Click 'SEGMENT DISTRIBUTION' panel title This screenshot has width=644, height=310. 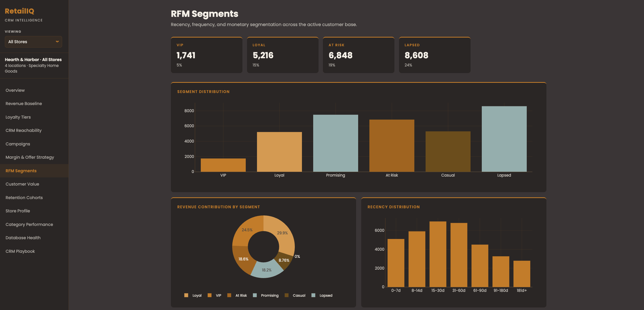click(203, 91)
